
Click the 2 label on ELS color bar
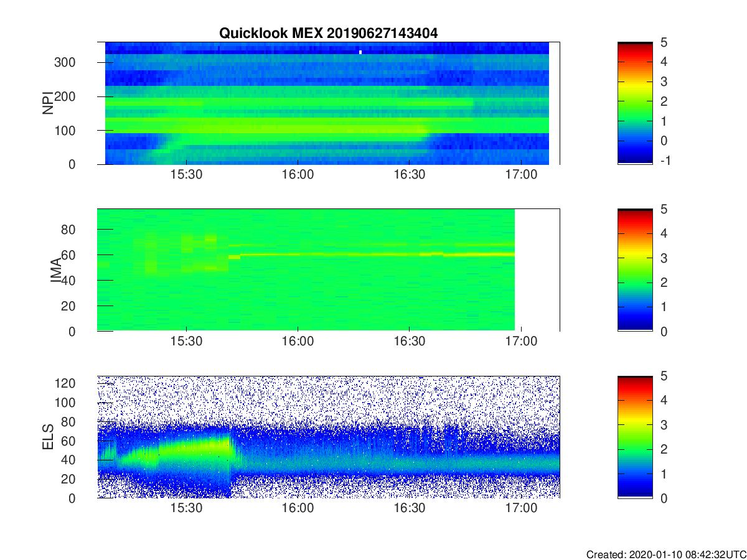[x=663, y=449]
